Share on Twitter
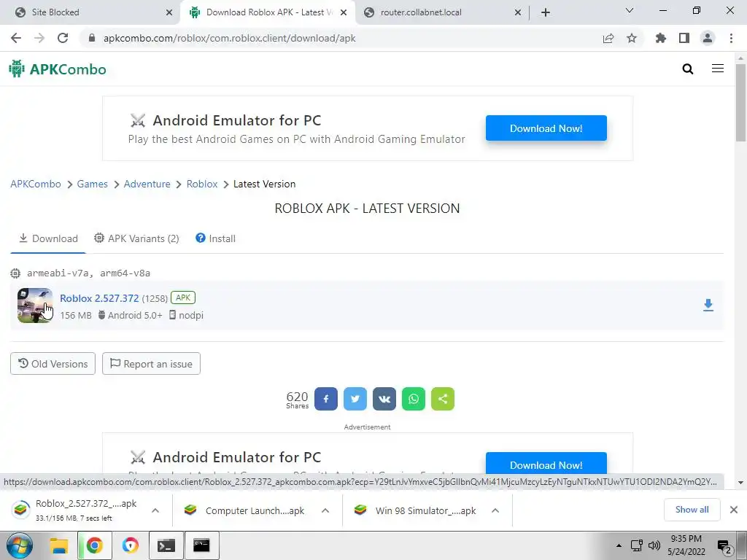 click(355, 399)
